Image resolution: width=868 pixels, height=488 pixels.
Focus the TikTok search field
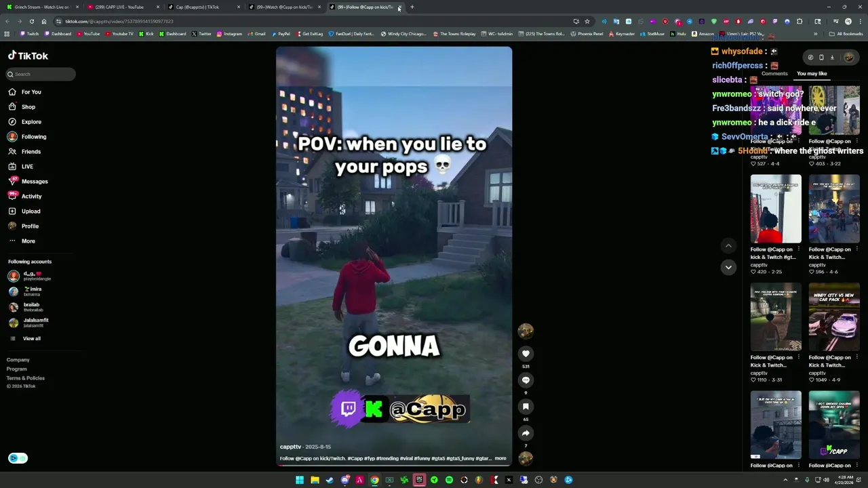click(41, 74)
